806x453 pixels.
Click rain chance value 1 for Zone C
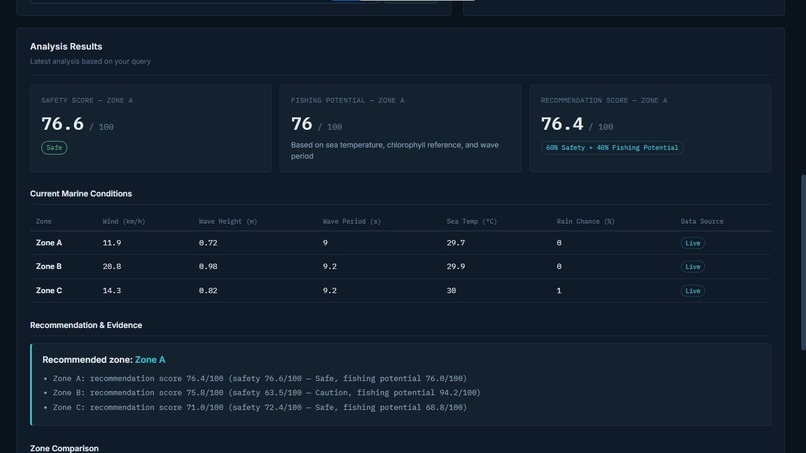tap(559, 291)
